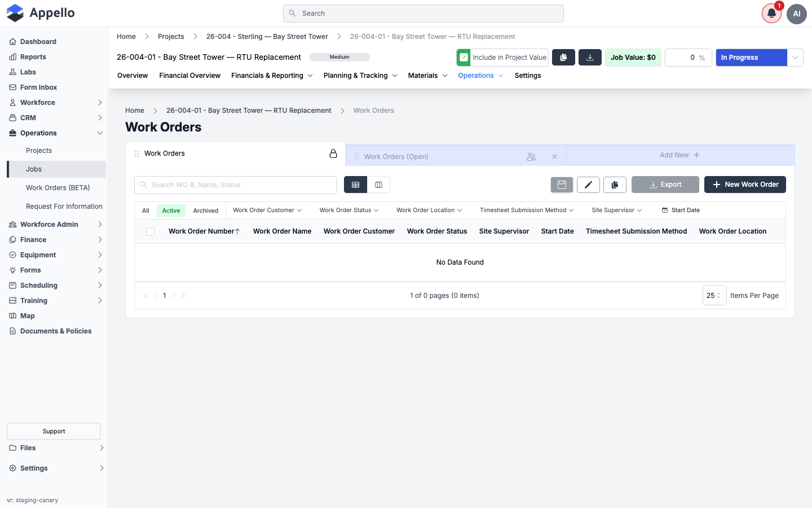Close the Work Orders (Open) view tab
This screenshot has width=812, height=518.
554,157
